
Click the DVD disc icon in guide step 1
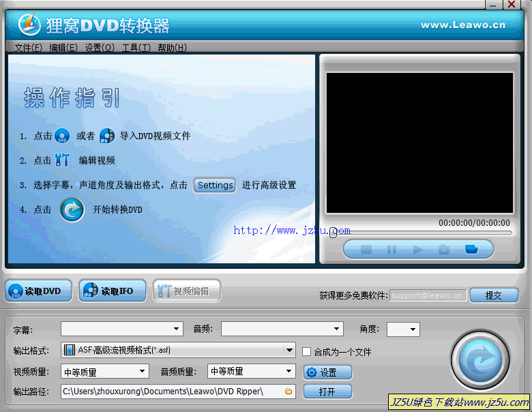[x=62, y=136]
